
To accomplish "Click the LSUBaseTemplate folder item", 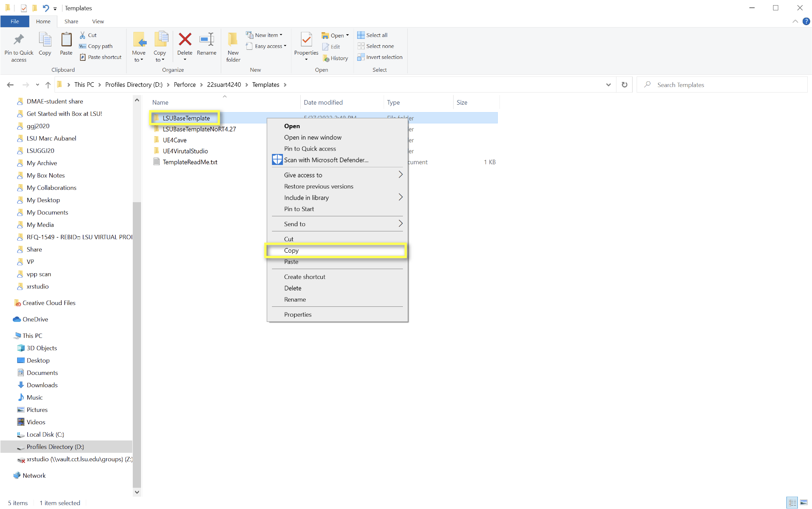I will (185, 118).
